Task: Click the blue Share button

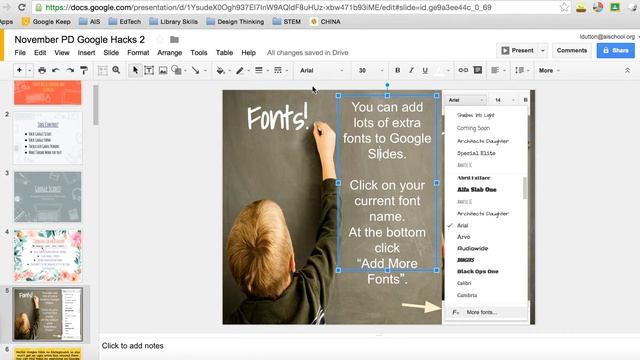Action: coord(616,50)
